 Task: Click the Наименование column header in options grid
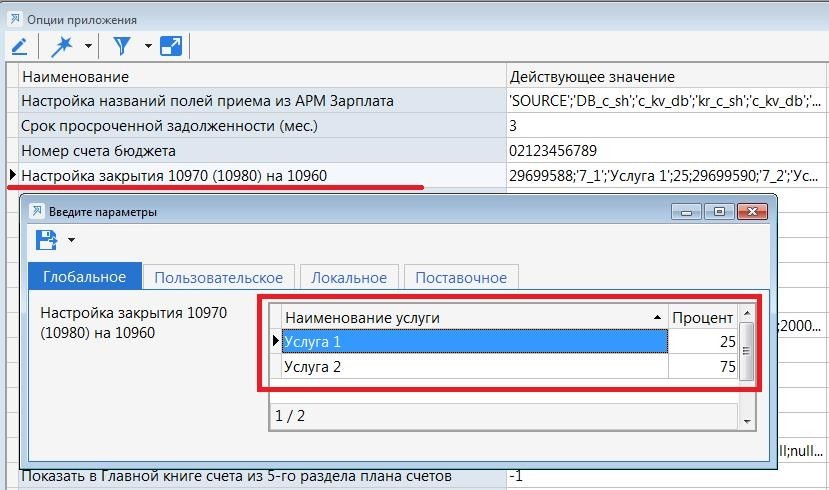pyautogui.click(x=262, y=77)
